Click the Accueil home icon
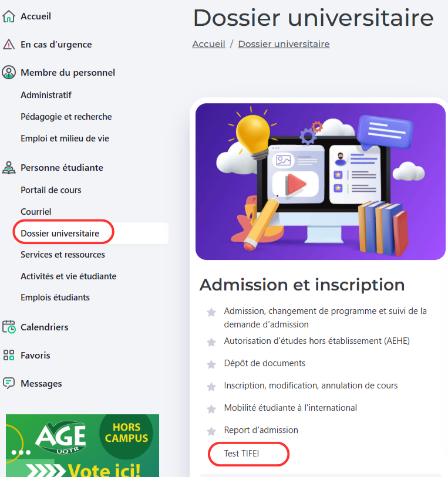Screen dimensions: 448x477 point(9,16)
